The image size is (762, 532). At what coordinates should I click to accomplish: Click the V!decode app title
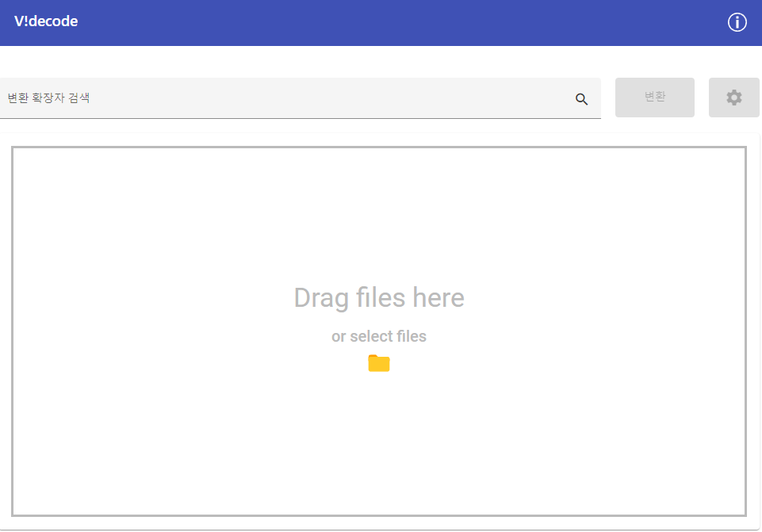coord(46,21)
